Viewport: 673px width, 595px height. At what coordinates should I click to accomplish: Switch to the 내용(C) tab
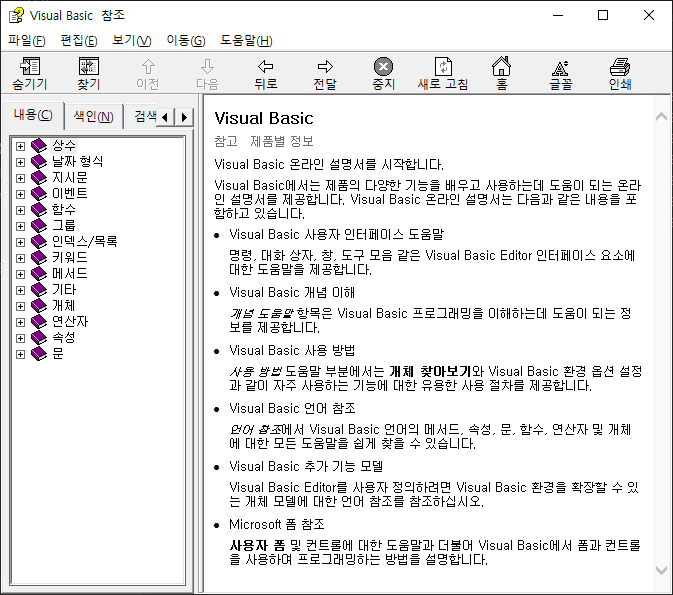point(33,115)
